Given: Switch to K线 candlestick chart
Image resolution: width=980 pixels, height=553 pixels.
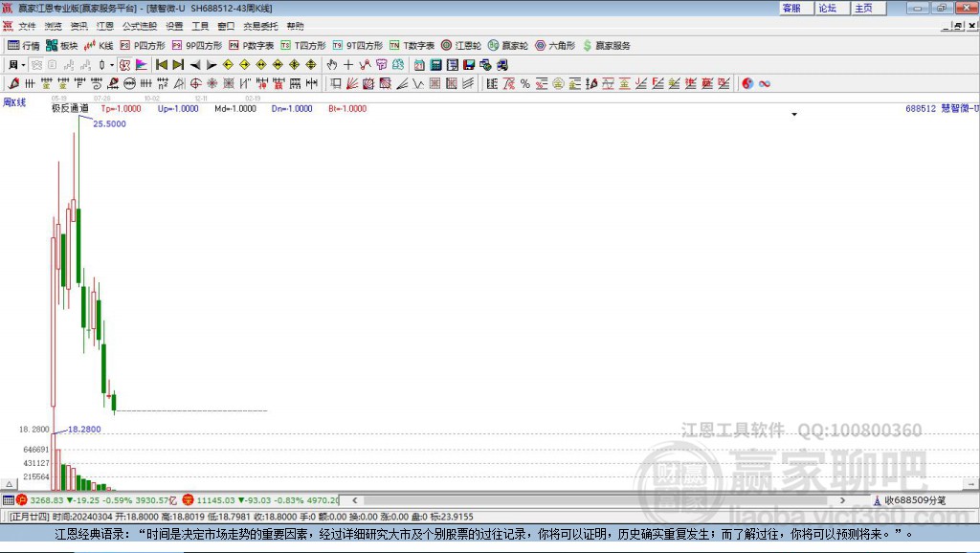Looking at the screenshot, I should point(99,46).
